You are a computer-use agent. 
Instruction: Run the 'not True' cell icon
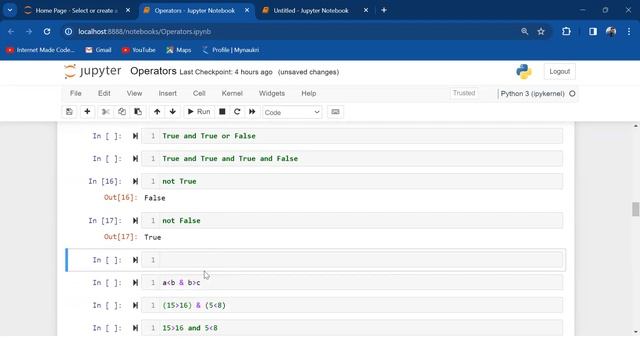[x=135, y=182]
